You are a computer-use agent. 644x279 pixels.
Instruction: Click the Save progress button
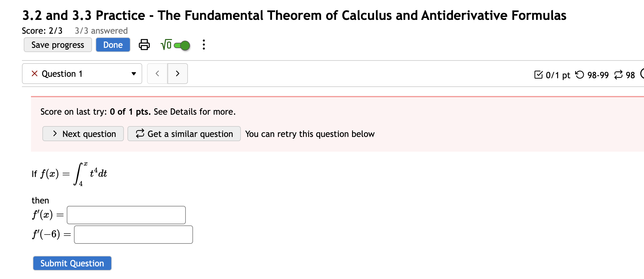click(x=57, y=45)
